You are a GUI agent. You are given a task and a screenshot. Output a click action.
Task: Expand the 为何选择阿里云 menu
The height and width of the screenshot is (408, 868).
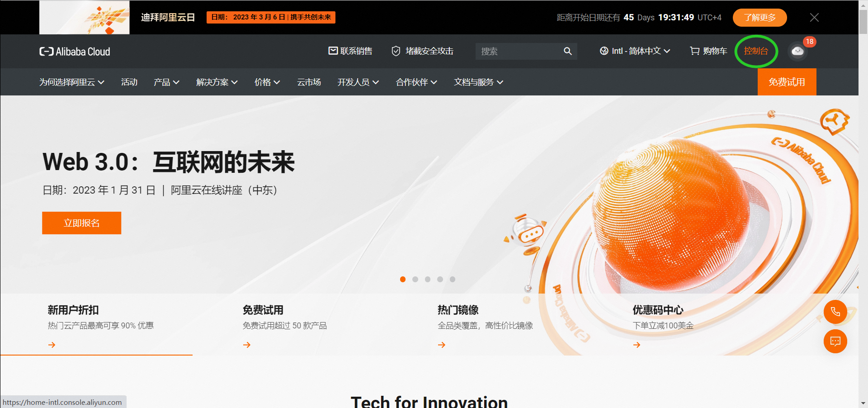coord(72,82)
